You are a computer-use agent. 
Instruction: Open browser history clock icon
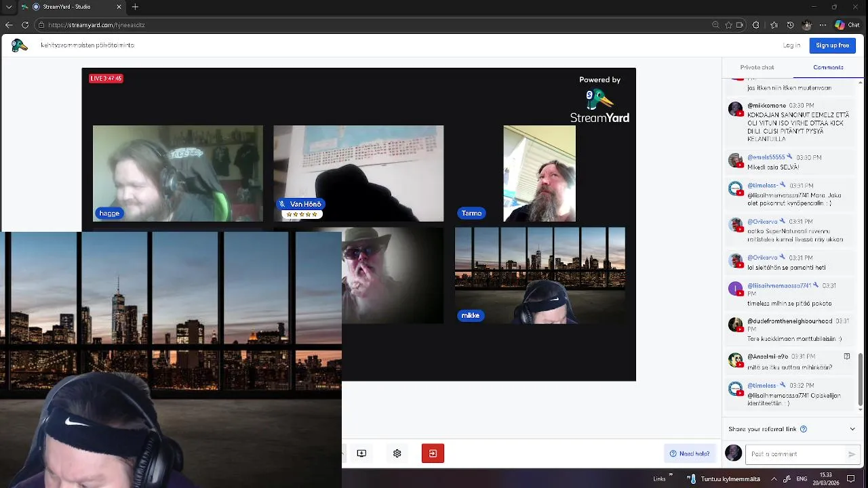click(790, 25)
